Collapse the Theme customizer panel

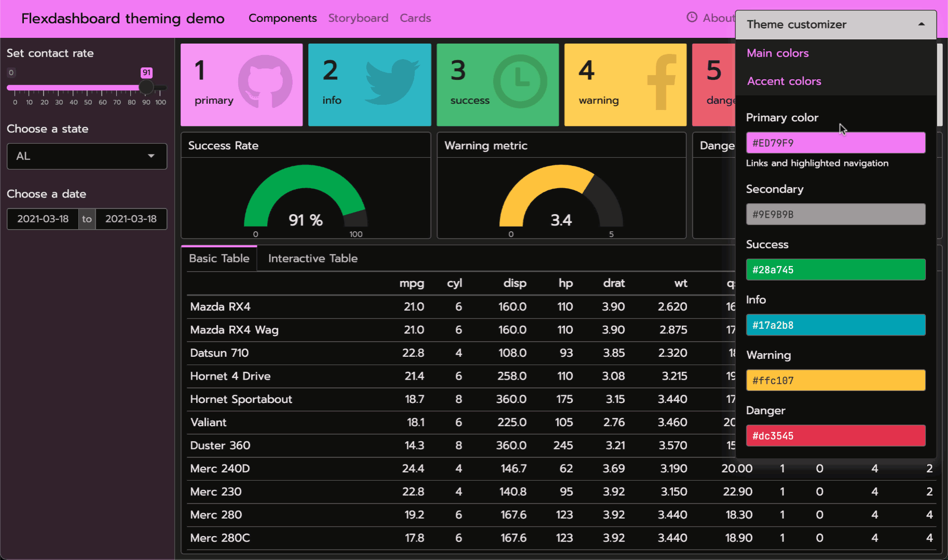pos(921,24)
